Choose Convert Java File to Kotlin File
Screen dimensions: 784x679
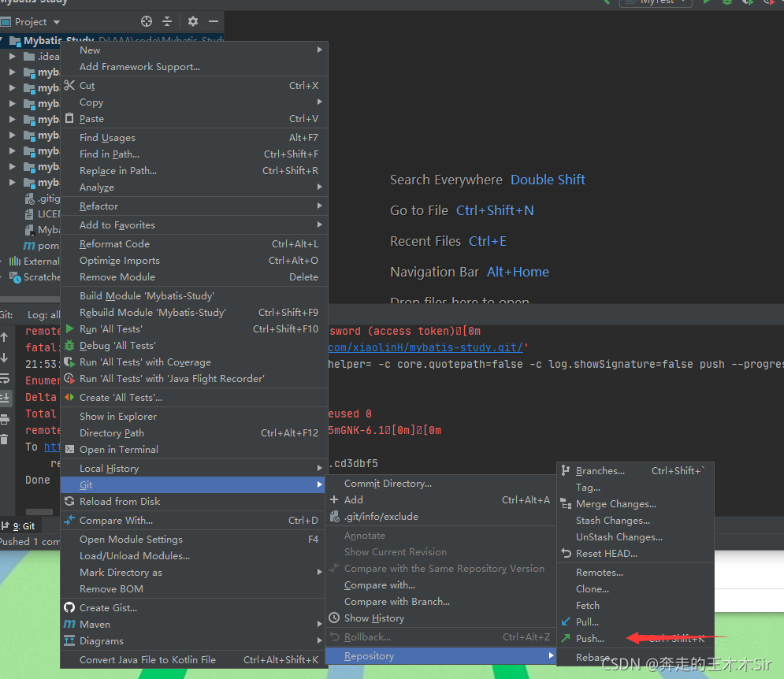pyautogui.click(x=194, y=659)
